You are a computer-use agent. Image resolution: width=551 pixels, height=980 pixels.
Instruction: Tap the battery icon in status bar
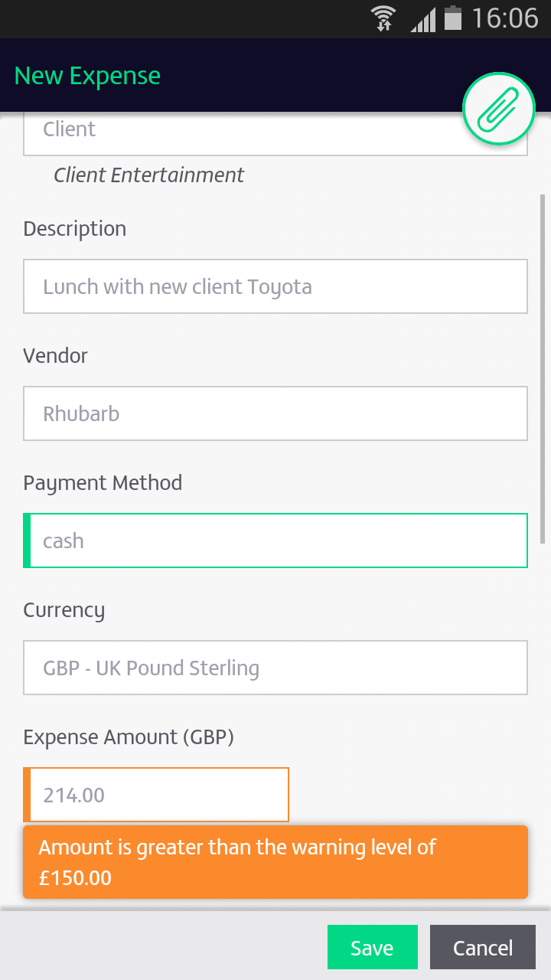[453, 18]
